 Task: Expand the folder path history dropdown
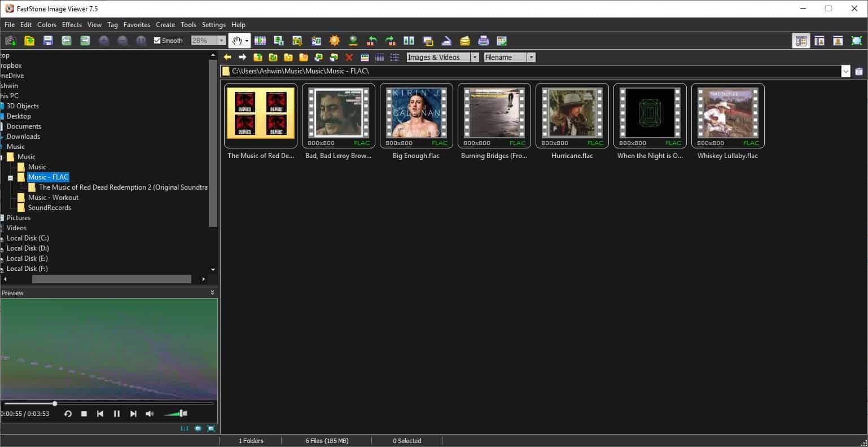(845, 71)
